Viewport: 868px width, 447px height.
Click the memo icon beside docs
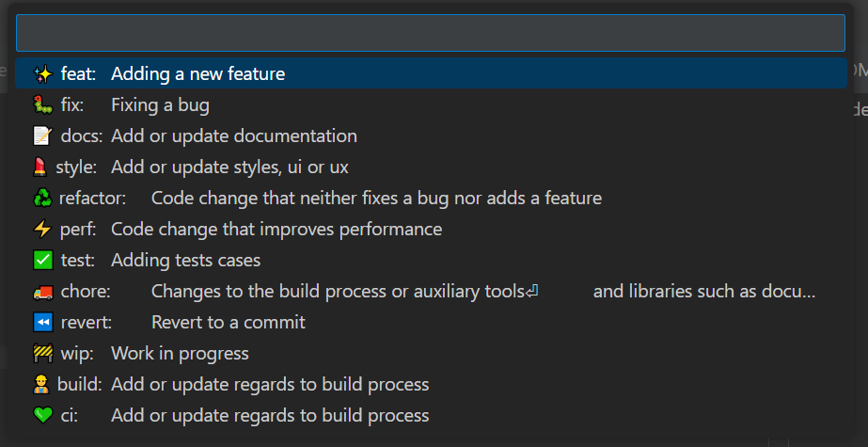coord(42,136)
